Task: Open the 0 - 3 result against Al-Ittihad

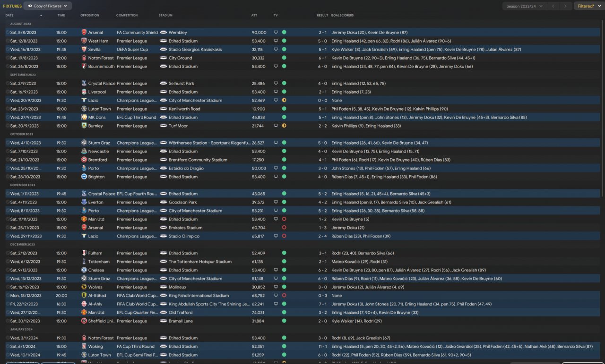Action: click(322, 296)
